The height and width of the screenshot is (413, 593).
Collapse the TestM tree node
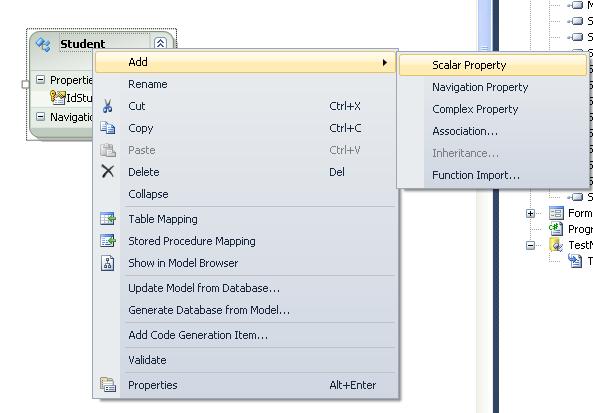(x=530, y=245)
